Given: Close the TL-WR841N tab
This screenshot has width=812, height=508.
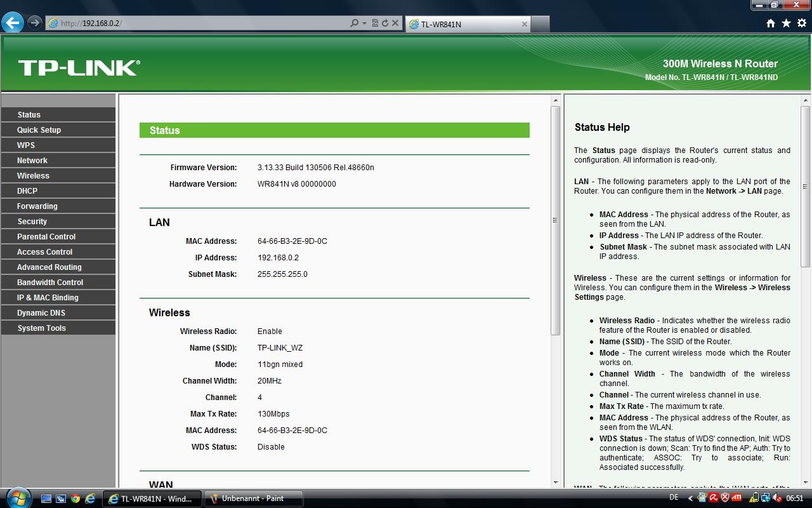Looking at the screenshot, I should pos(524,24).
